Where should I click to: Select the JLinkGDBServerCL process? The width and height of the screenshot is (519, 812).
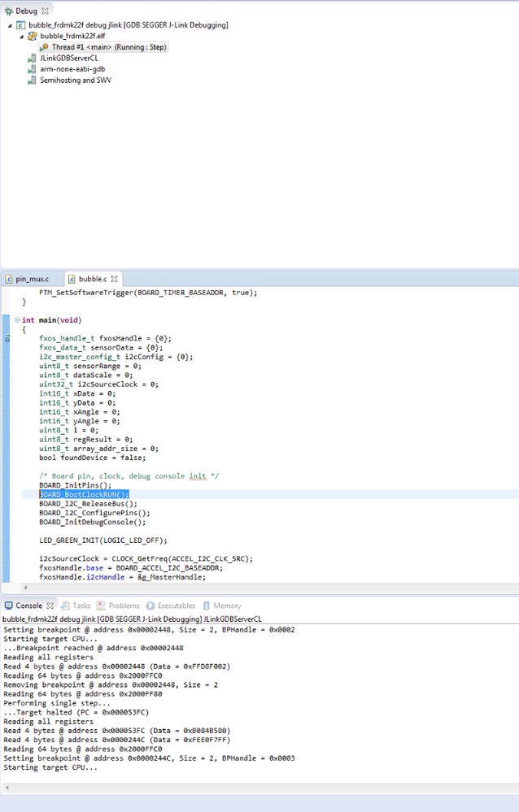pyautogui.click(x=69, y=58)
